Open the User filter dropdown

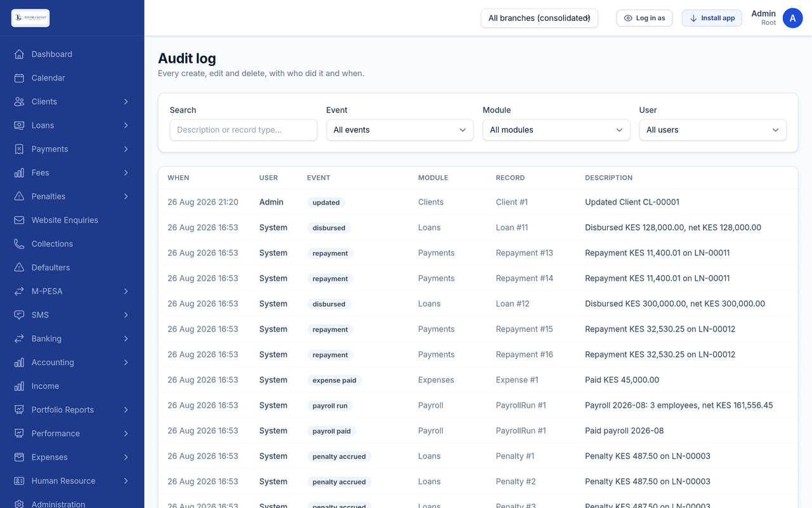click(712, 130)
